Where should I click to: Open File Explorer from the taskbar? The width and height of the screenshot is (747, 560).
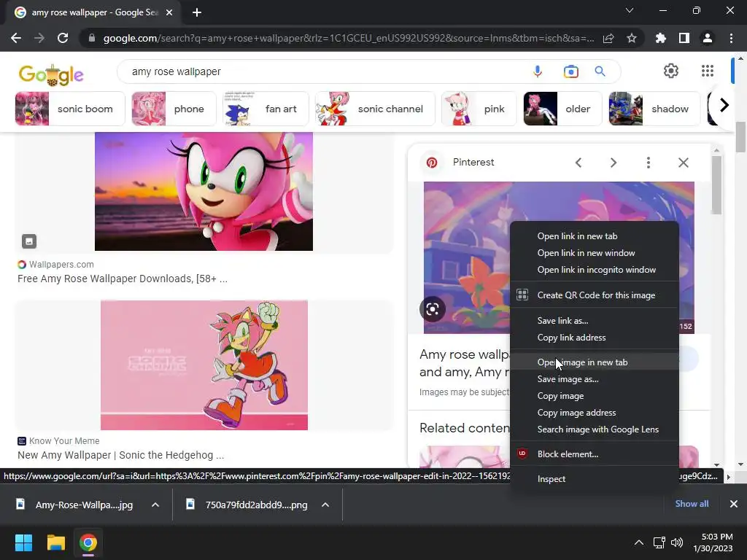[x=55, y=542]
